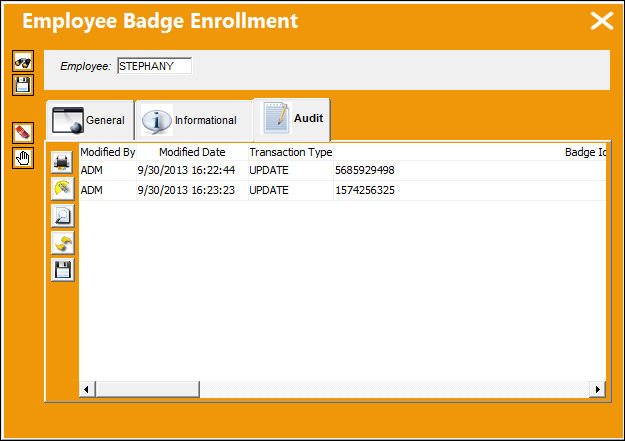Click ADM in the 16:23:23 row
Screen dimensions: 625x441
(92, 190)
